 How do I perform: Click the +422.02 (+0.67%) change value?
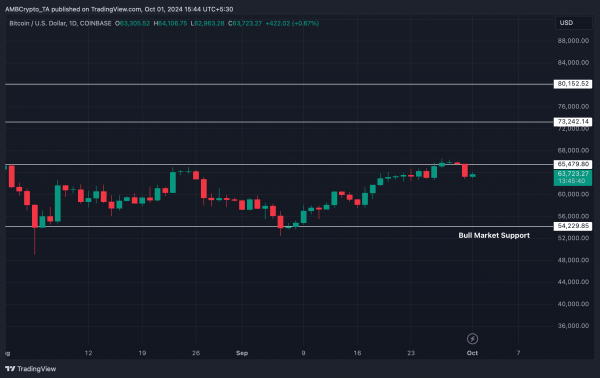pos(292,23)
